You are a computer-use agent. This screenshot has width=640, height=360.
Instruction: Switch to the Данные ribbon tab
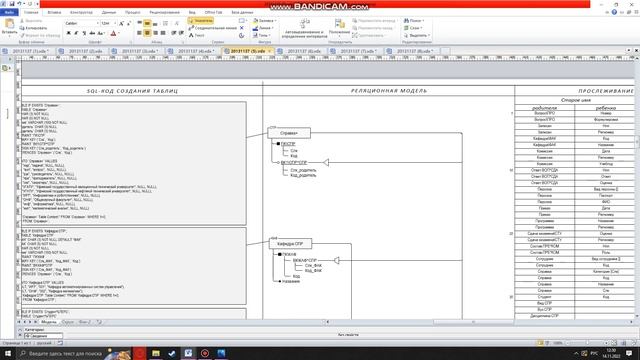[x=109, y=13]
